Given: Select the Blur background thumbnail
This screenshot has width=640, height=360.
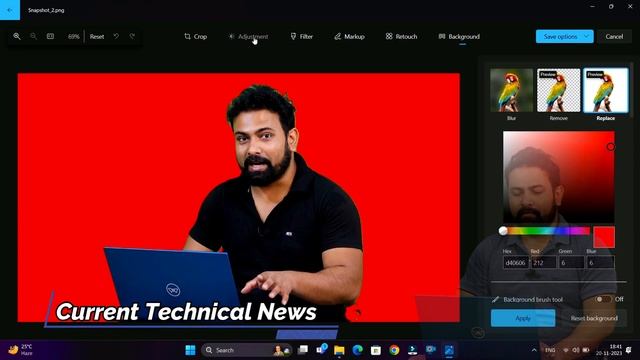Looking at the screenshot, I should click(x=511, y=90).
